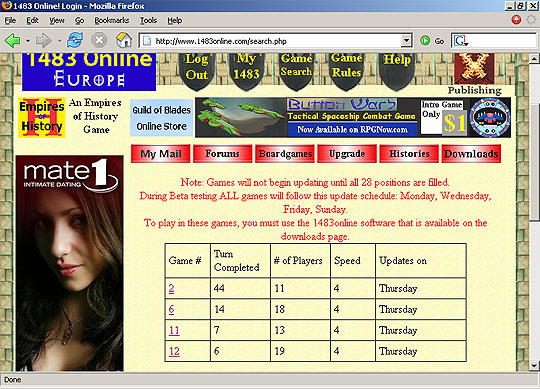Image resolution: width=540 pixels, height=389 pixels.
Task: Click the green Go button icon
Action: (425, 41)
